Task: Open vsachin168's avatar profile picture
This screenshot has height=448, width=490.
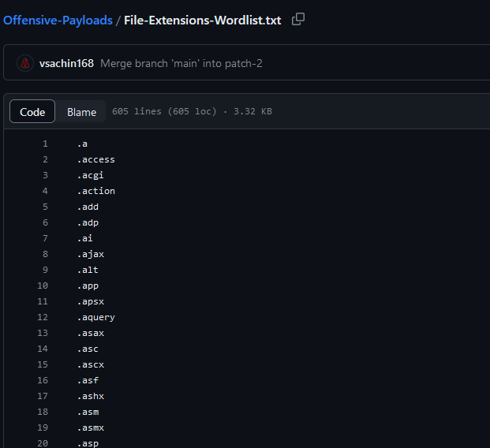Action: [x=25, y=63]
